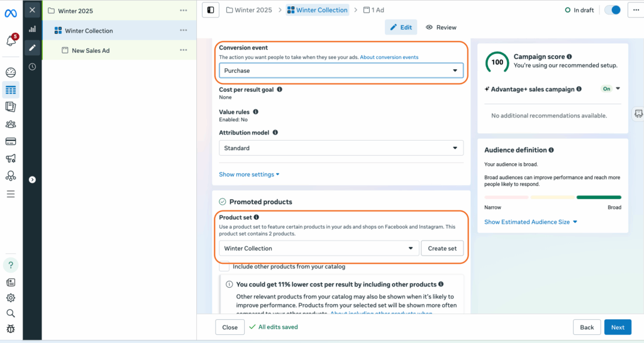
Task: Click the megaphone advertising icon
Action: (10, 159)
